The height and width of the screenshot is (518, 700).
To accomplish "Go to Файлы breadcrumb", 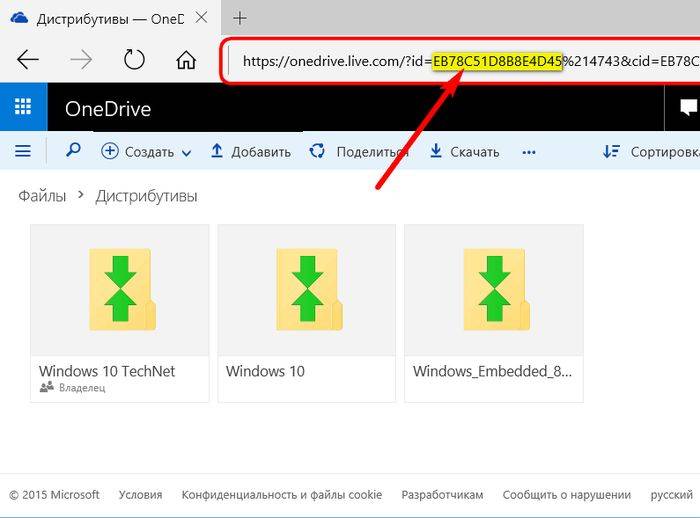I will [42, 196].
